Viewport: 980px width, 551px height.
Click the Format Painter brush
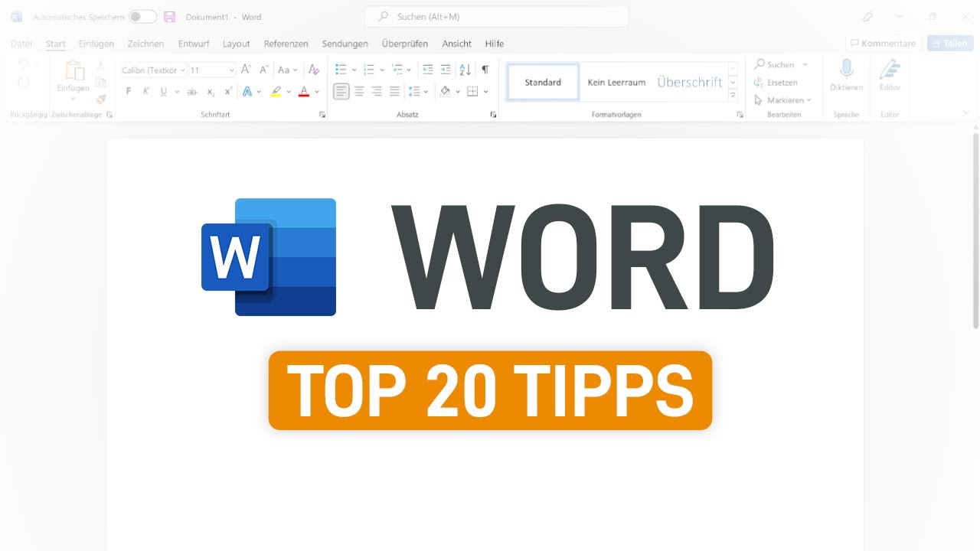pos(100,99)
